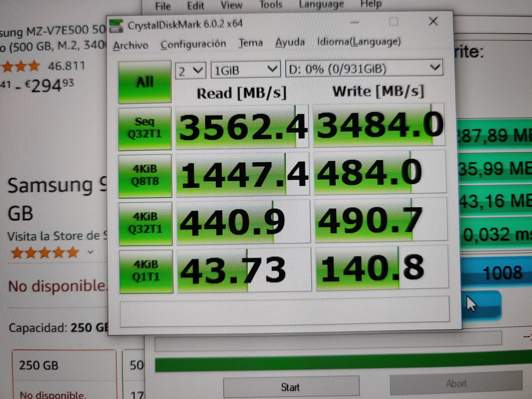
Task: Close the CrystalDiskMark window
Action: (x=433, y=21)
